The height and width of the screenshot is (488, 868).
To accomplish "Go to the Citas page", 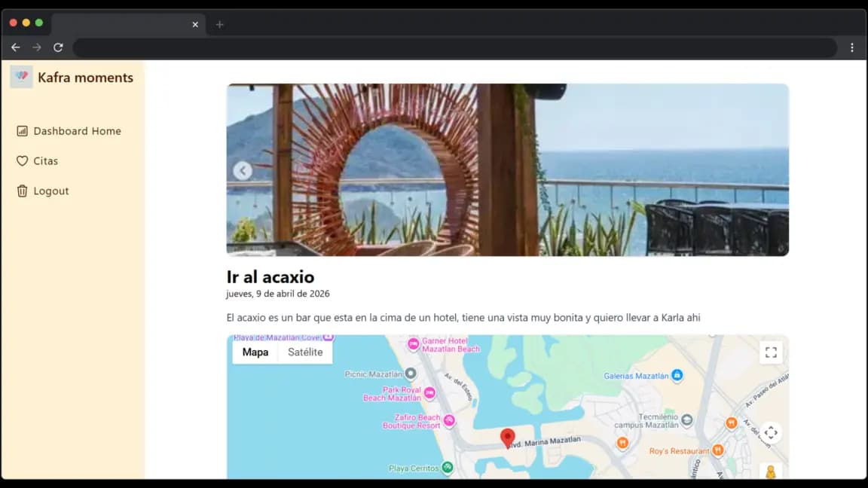I will [45, 161].
